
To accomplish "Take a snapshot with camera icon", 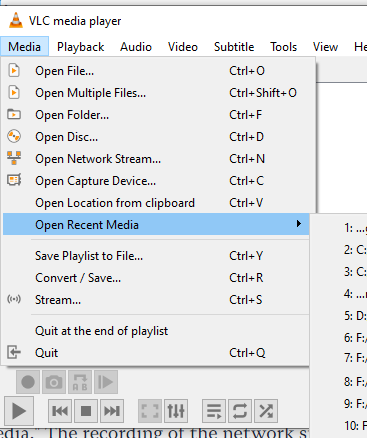I will [x=54, y=382].
